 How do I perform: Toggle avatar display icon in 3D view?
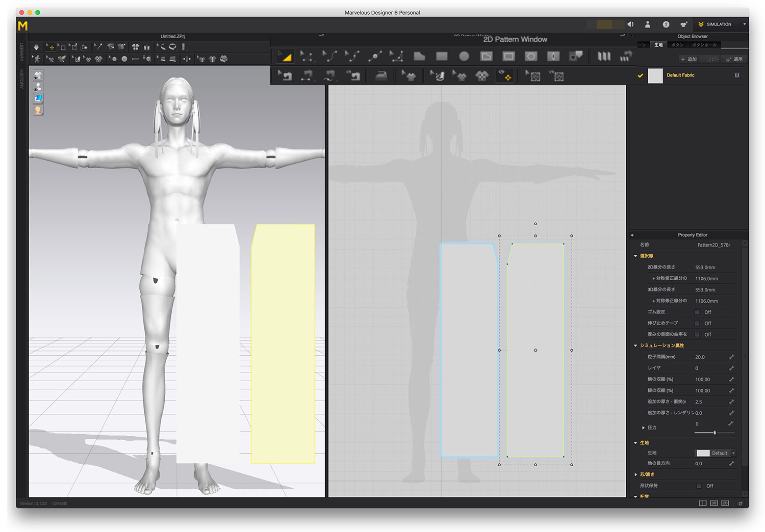pos(38,87)
